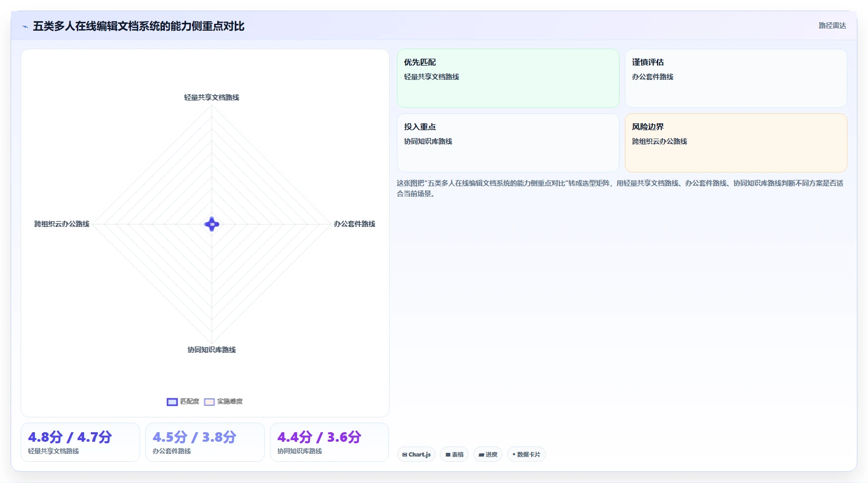Select the 4.8分 / 4.7分 score card
The height and width of the screenshot is (483, 868).
coord(80,442)
